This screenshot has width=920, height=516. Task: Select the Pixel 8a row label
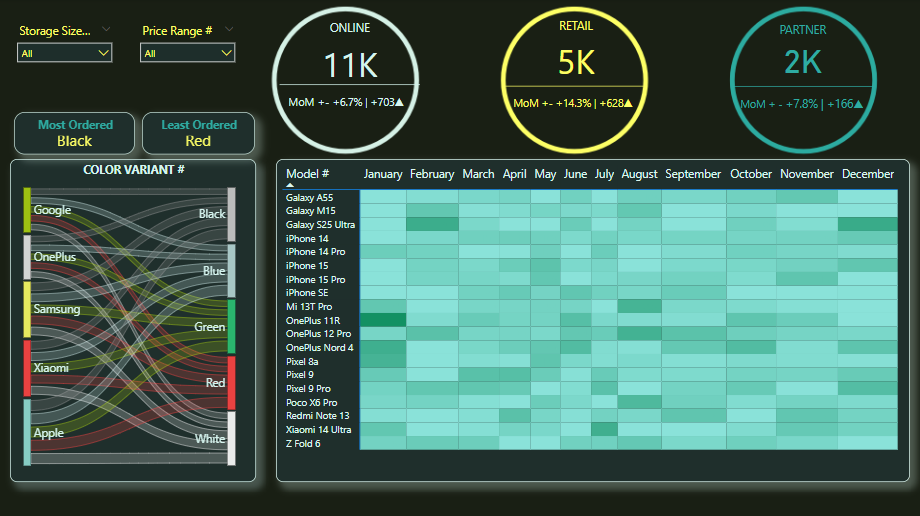302,362
